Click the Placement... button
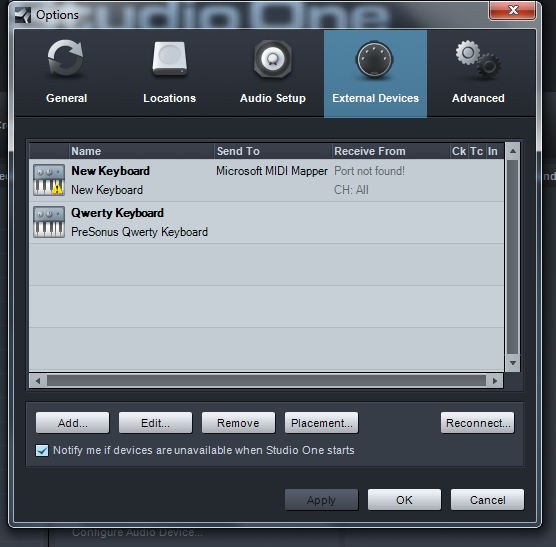The image size is (556, 547). click(322, 423)
